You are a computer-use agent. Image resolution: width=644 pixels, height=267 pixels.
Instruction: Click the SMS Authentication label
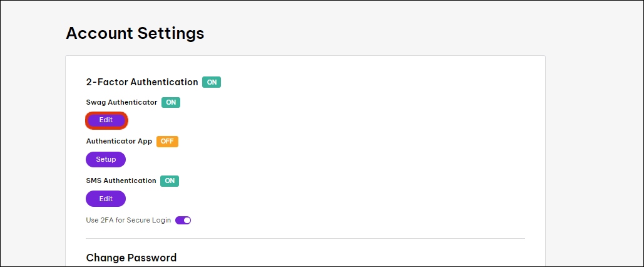tap(121, 181)
